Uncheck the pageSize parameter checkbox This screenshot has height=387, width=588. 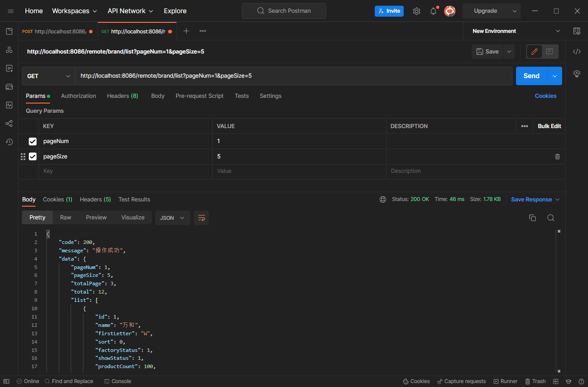coord(32,156)
